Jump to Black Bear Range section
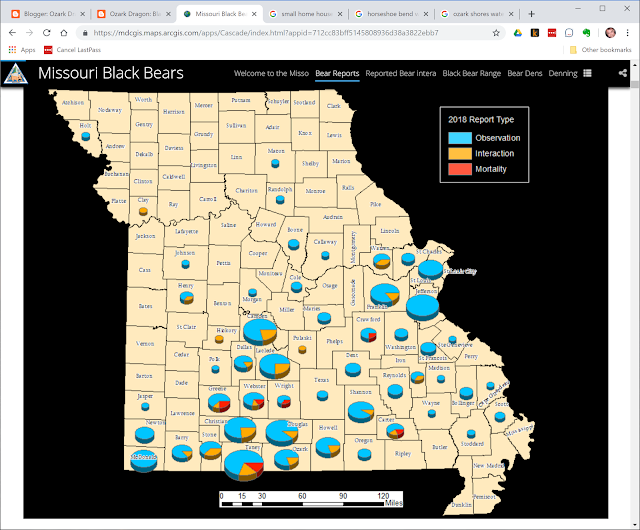The height and width of the screenshot is (530, 640). [x=471, y=73]
